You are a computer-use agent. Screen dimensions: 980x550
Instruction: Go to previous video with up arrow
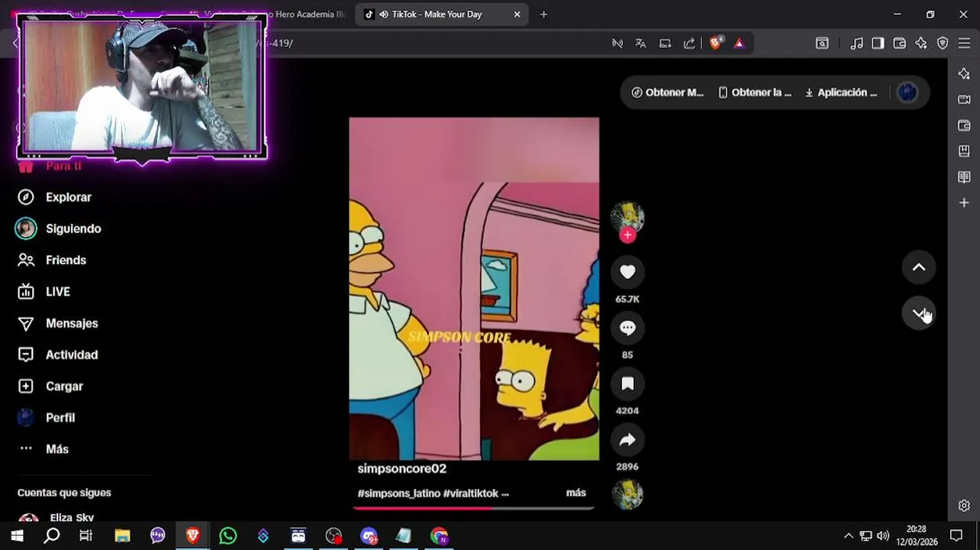tap(919, 267)
